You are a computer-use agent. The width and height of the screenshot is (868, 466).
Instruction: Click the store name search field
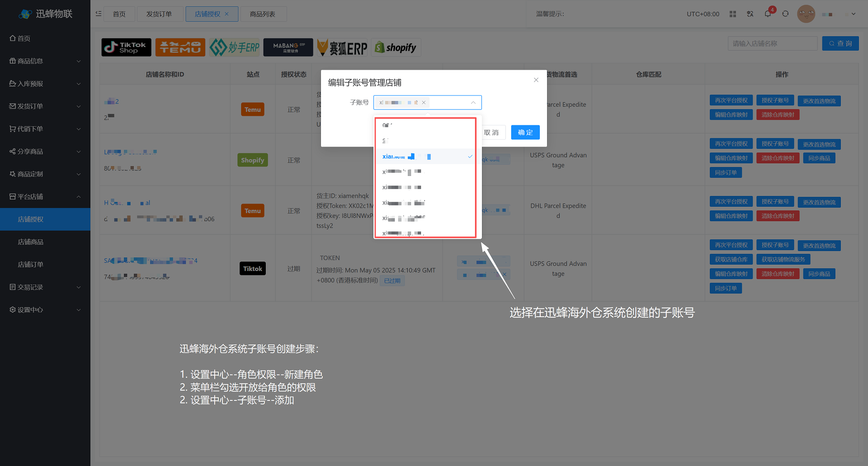coord(772,43)
